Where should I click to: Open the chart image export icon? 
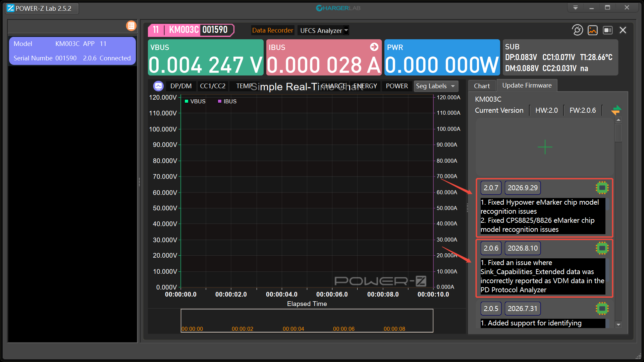[x=593, y=30]
